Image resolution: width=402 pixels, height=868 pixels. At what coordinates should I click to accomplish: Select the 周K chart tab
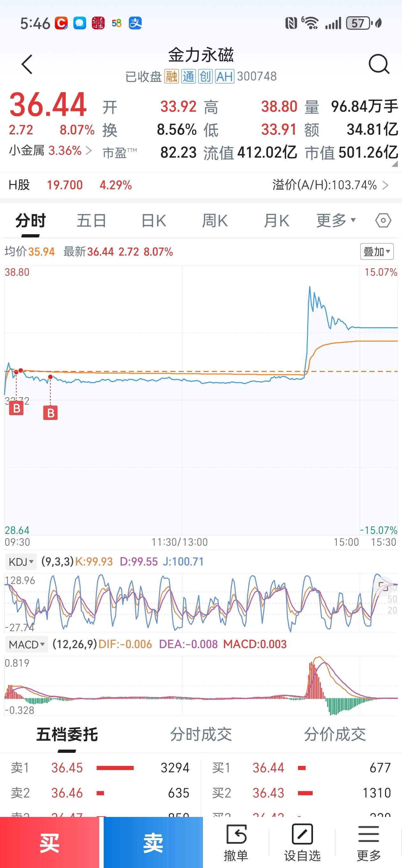pyautogui.click(x=215, y=221)
